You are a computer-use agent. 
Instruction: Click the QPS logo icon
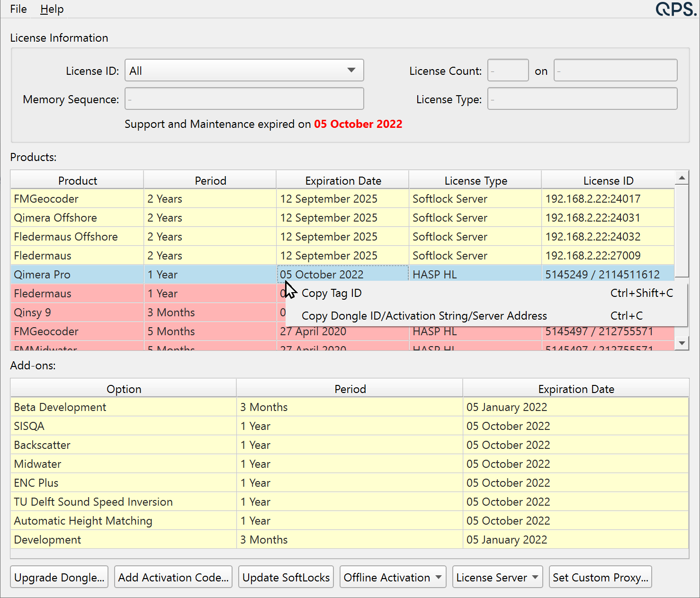tap(676, 9)
